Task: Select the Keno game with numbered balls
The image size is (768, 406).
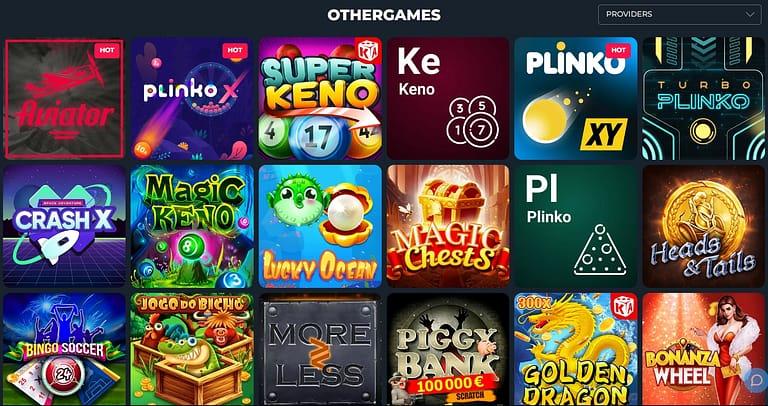Action: (x=448, y=98)
